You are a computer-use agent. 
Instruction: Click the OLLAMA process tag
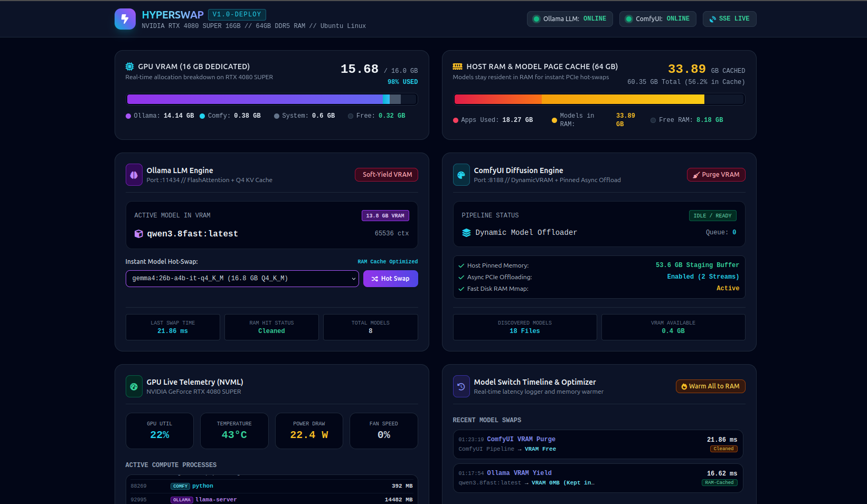tap(182, 500)
